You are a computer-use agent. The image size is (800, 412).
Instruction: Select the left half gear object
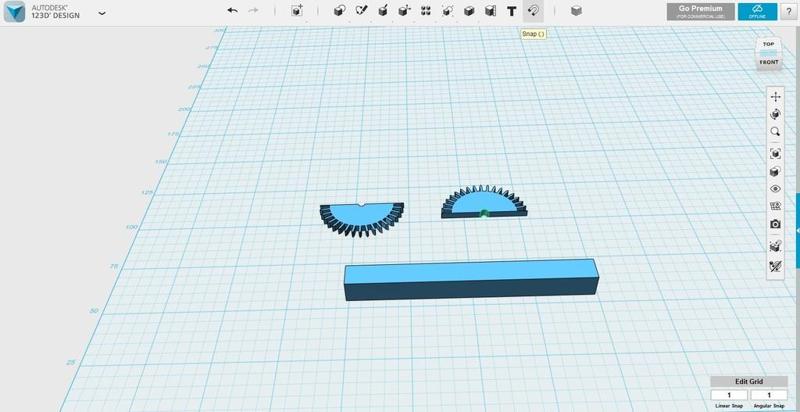coord(362,219)
